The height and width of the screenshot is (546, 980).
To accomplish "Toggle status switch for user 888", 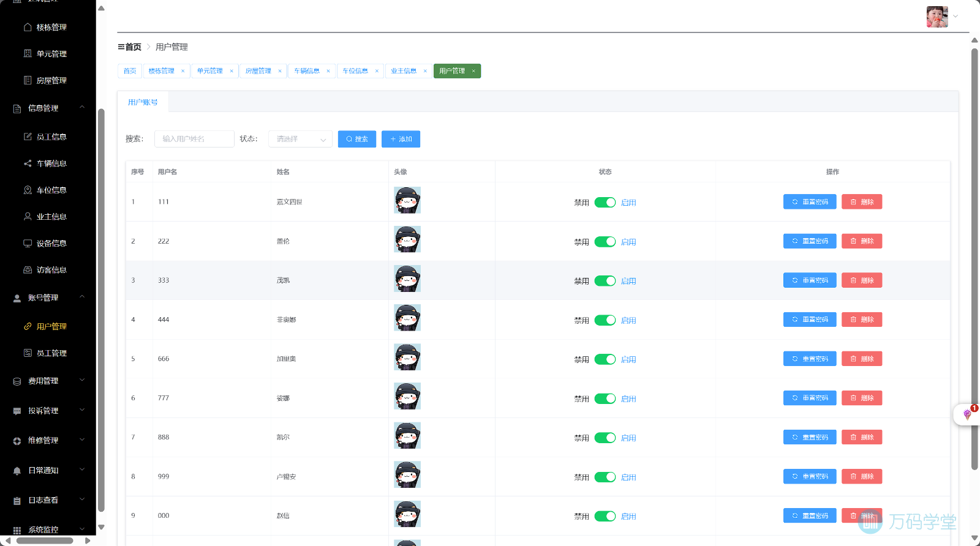I will pyautogui.click(x=605, y=438).
